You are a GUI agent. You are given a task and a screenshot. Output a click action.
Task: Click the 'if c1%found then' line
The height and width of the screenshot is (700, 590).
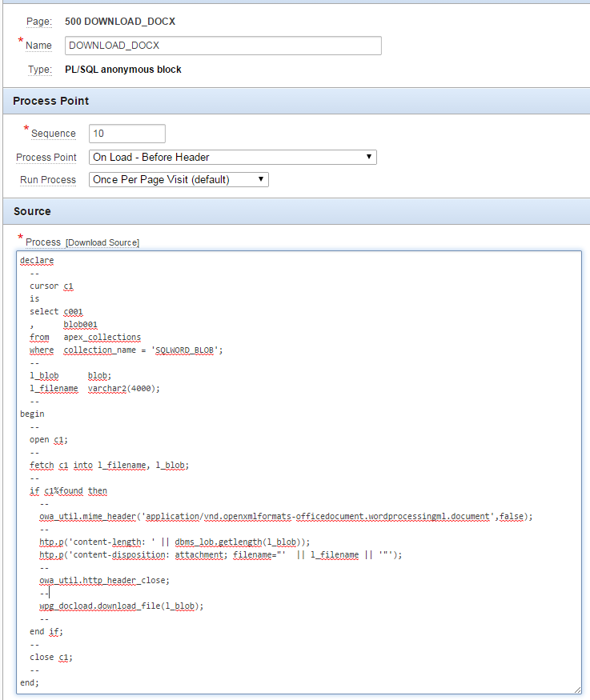pos(68,491)
